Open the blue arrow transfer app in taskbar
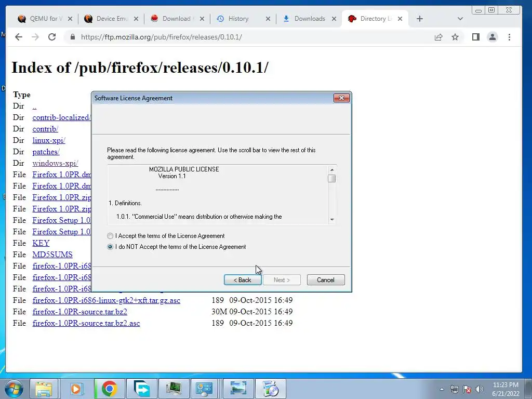The image size is (532, 399). [141, 389]
